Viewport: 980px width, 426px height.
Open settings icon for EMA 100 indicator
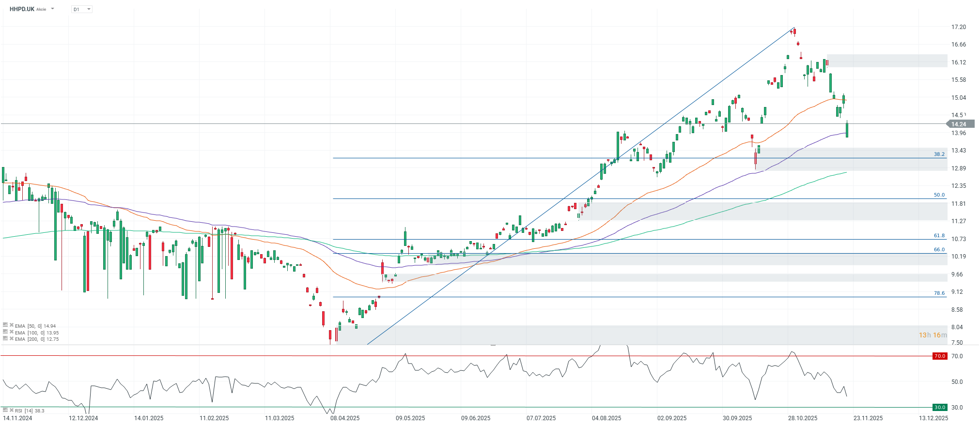coord(5,333)
